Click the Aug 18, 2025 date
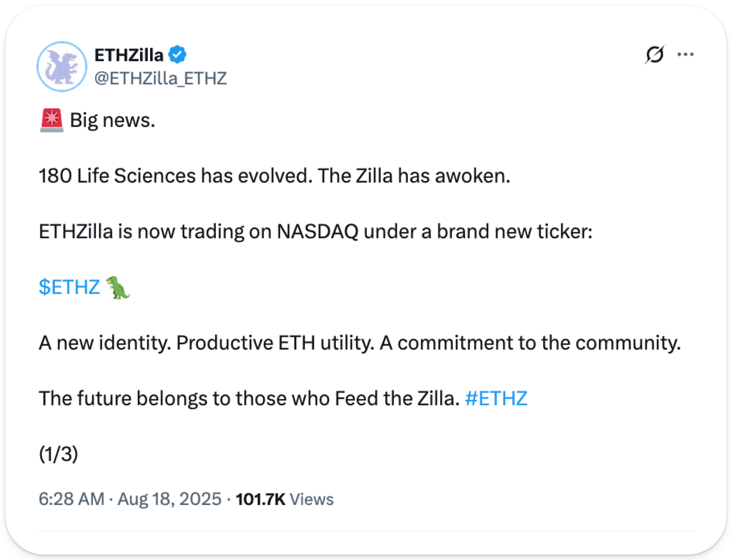The width and height of the screenshot is (732, 560). pos(169,499)
